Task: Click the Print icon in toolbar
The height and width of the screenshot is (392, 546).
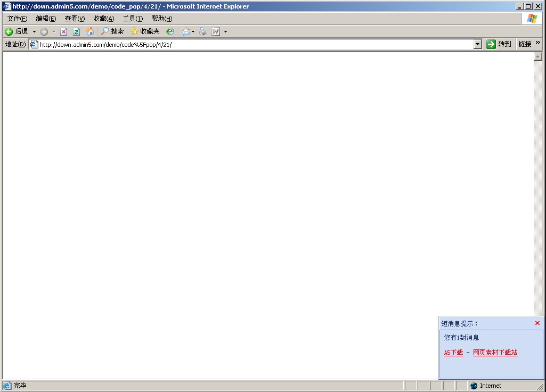Action: [203, 31]
